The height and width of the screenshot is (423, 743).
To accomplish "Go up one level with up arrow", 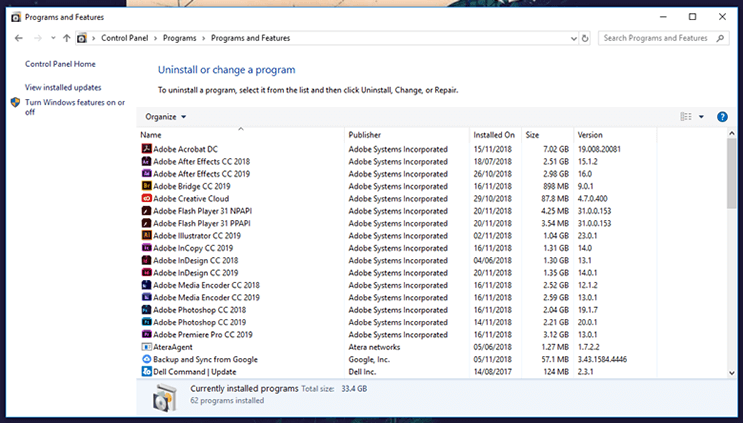I will point(66,38).
